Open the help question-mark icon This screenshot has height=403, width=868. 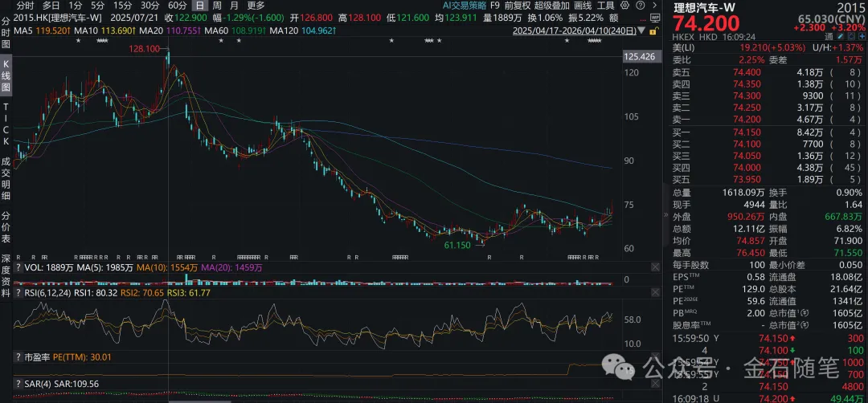(x=639, y=6)
